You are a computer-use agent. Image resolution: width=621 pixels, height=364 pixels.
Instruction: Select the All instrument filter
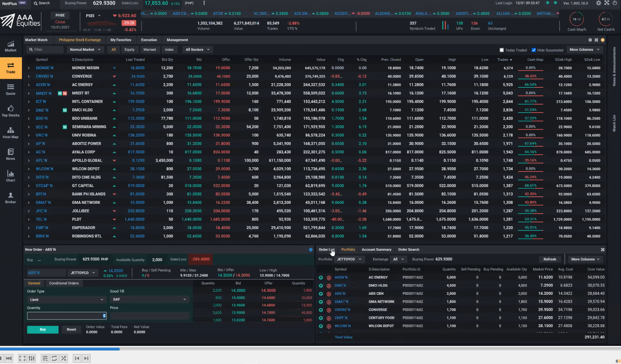(114, 50)
